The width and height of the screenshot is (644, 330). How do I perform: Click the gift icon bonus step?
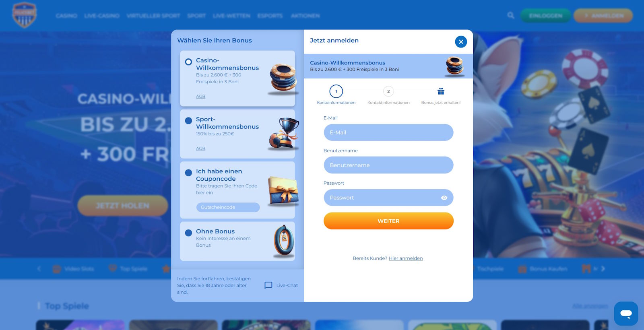pyautogui.click(x=441, y=91)
